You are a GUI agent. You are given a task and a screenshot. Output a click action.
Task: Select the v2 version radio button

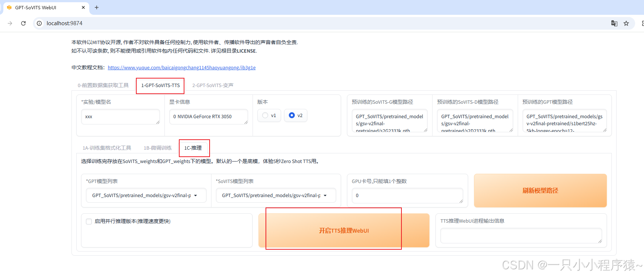pyautogui.click(x=292, y=116)
